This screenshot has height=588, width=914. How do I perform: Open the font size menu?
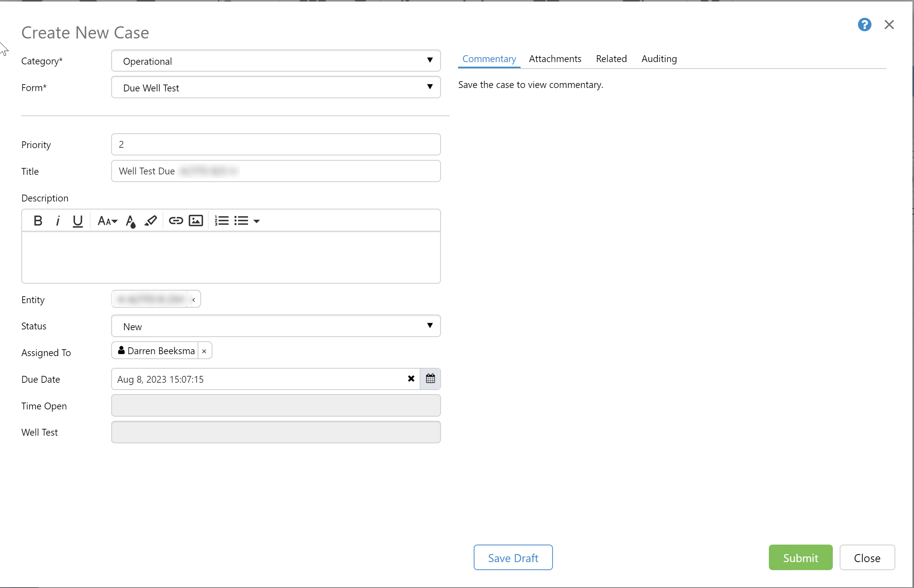click(x=107, y=221)
